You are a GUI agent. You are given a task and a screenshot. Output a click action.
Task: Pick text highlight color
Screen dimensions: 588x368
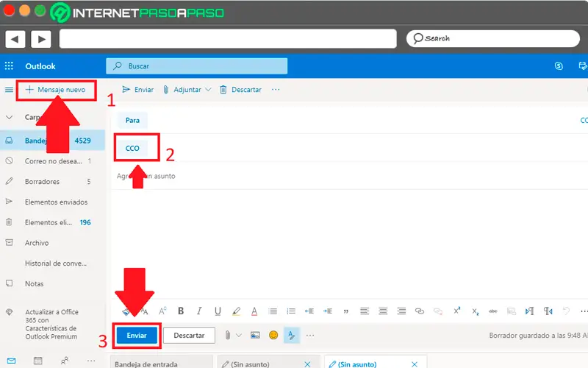click(x=236, y=311)
